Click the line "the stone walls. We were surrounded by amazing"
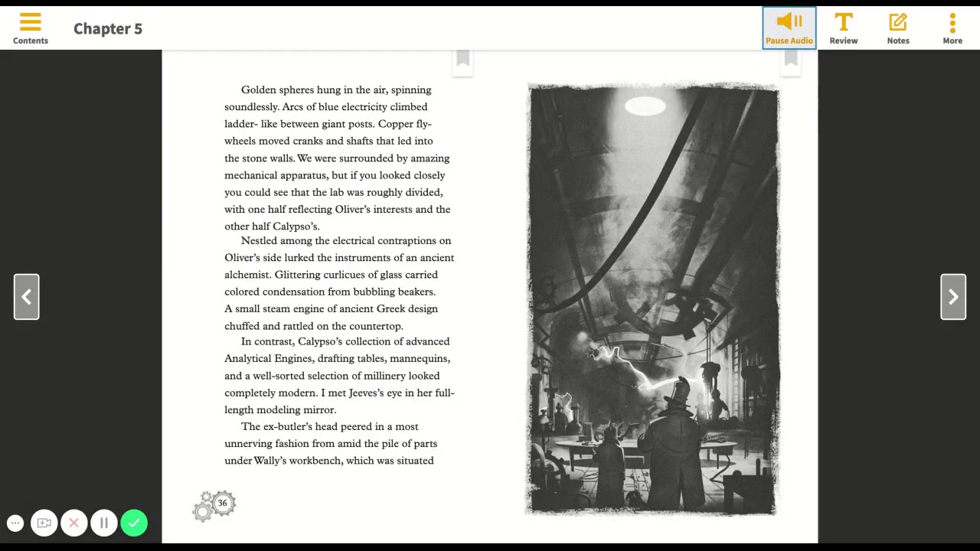Image resolution: width=980 pixels, height=551 pixels. coord(337,158)
